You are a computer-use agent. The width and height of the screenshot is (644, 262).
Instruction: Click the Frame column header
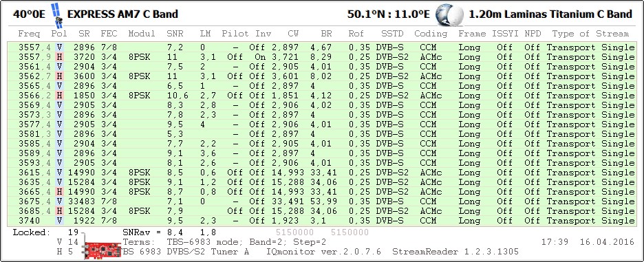(472, 34)
